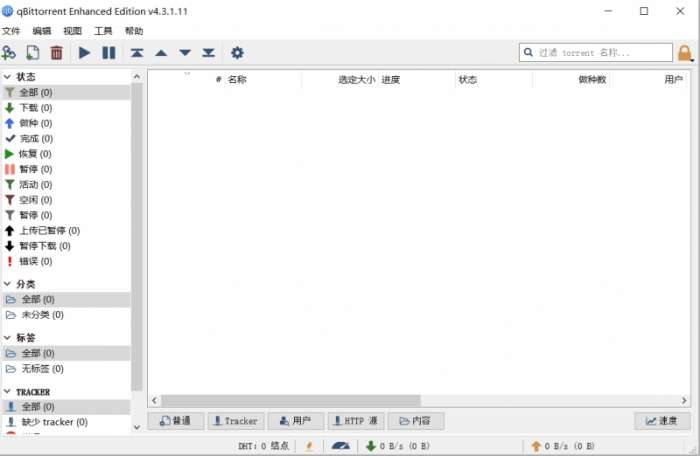The width and height of the screenshot is (700, 456).
Task: Select 全部 (0) under 标签
Action: tap(66, 353)
